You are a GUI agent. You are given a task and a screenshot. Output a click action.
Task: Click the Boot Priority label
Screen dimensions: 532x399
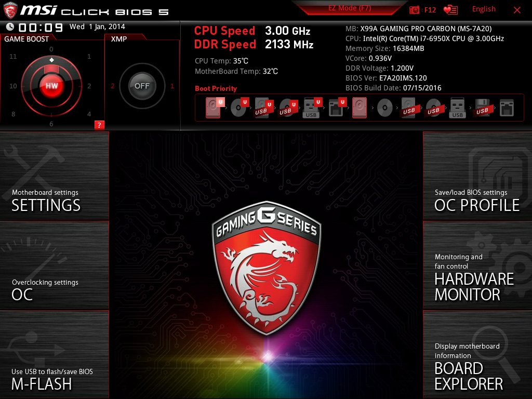coord(216,88)
